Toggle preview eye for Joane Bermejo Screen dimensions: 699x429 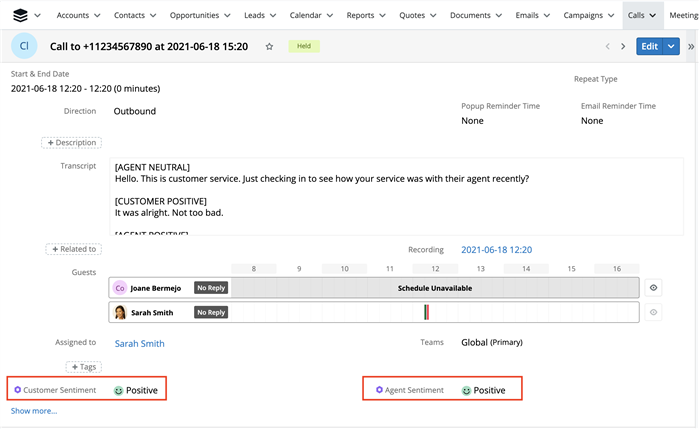point(654,287)
